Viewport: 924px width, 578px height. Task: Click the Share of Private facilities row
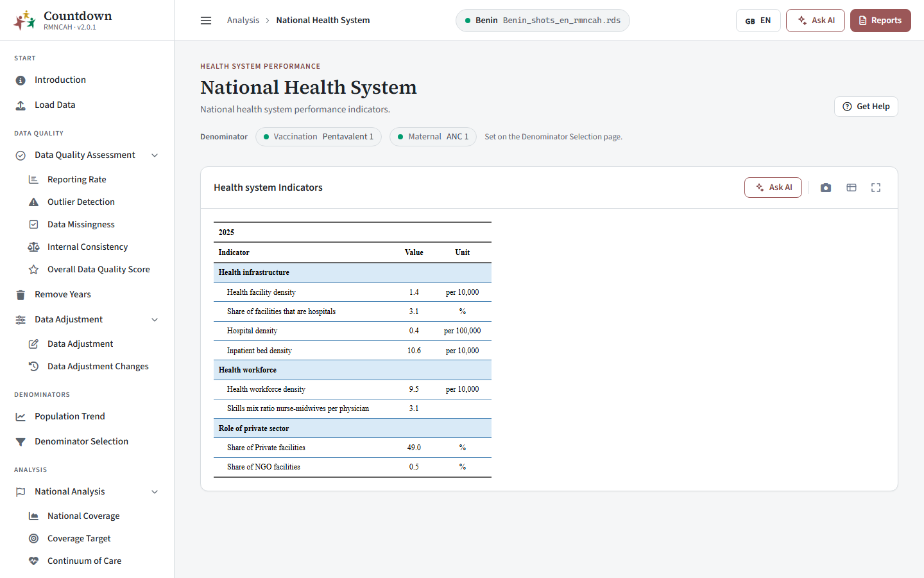pos(352,448)
